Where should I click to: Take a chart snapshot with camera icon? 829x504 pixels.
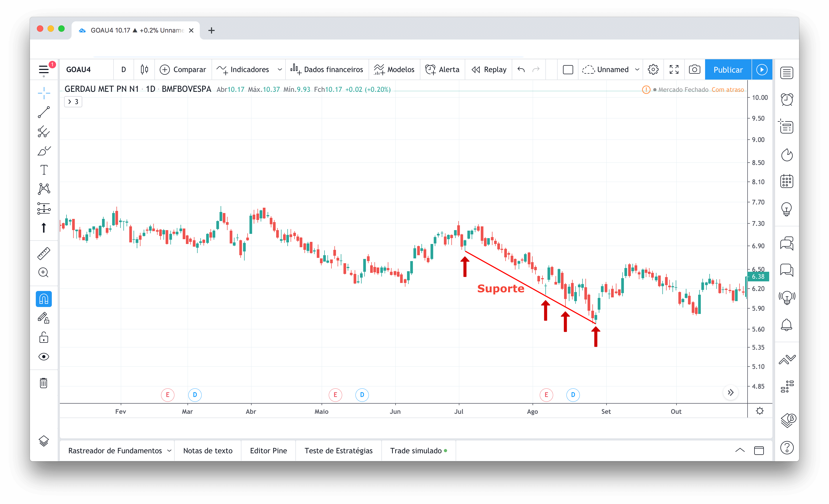click(x=695, y=70)
